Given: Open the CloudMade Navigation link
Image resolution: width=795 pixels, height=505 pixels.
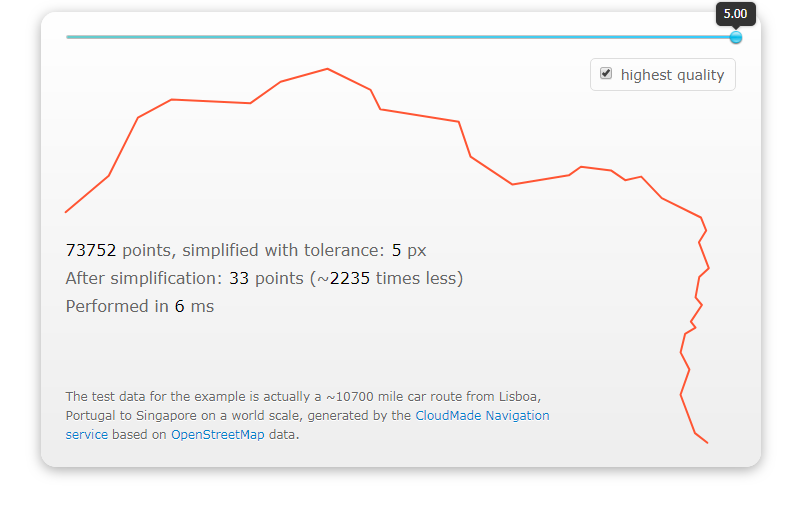Looking at the screenshot, I should (482, 416).
